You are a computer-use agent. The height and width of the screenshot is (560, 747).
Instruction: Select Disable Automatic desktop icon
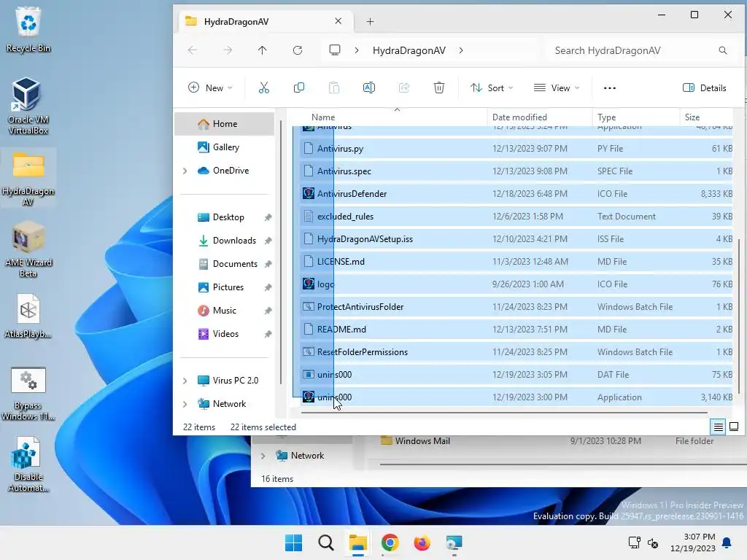point(28,464)
